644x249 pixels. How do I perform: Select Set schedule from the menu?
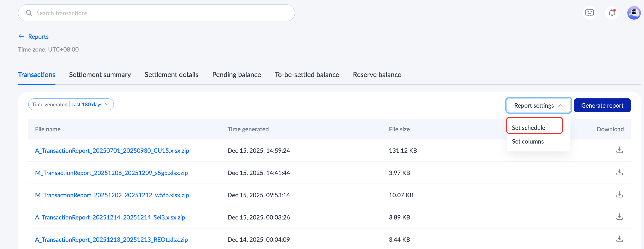528,128
